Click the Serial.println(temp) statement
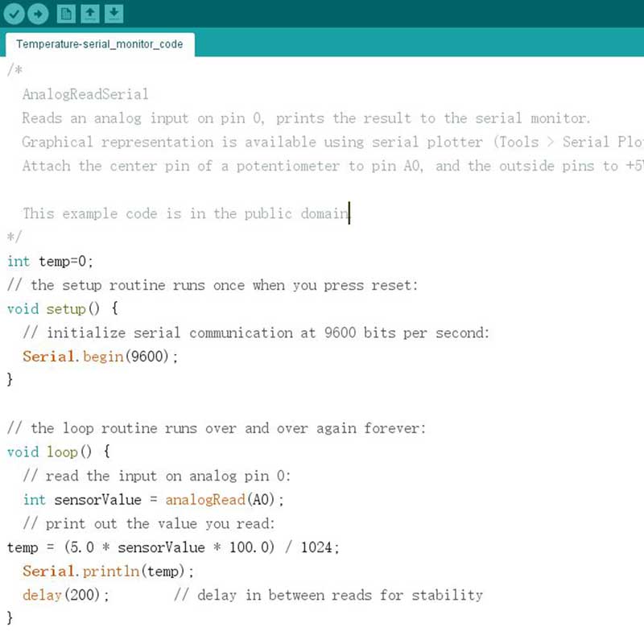Viewport: 644px width, 644px height. (x=109, y=572)
